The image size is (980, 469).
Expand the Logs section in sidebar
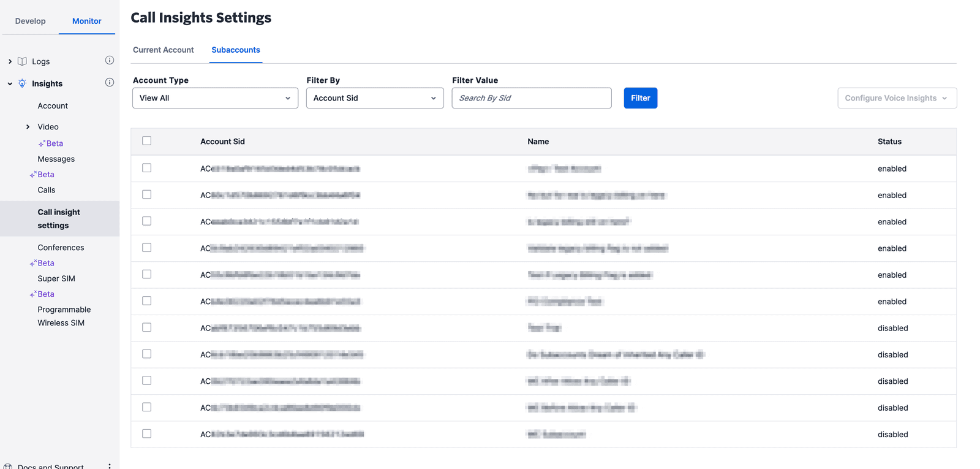(x=10, y=61)
